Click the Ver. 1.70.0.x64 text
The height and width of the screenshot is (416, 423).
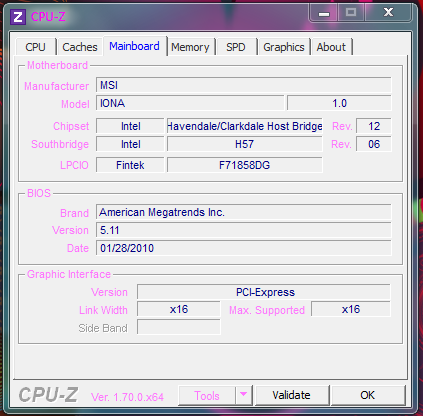[x=127, y=397]
